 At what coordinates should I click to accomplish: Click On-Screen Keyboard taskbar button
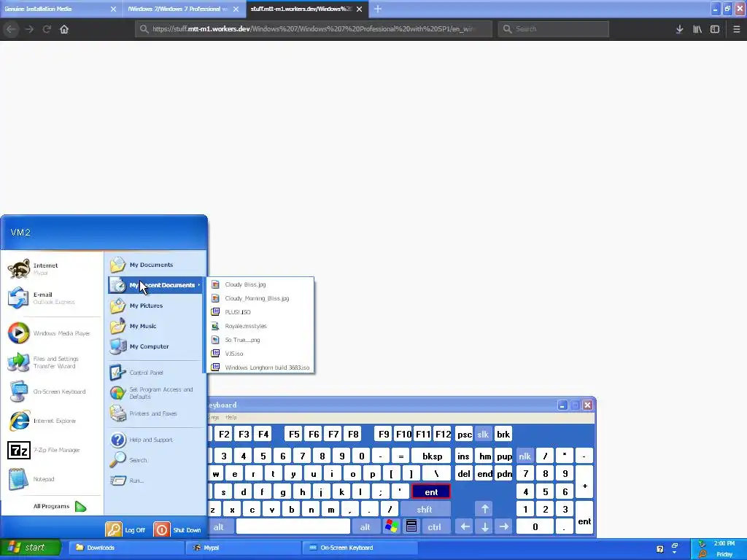click(360, 548)
